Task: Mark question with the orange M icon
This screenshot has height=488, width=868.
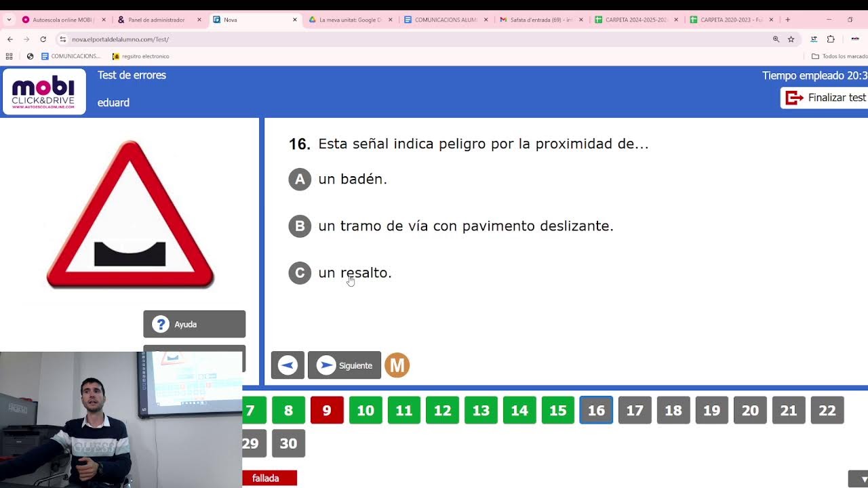Action: [x=397, y=365]
